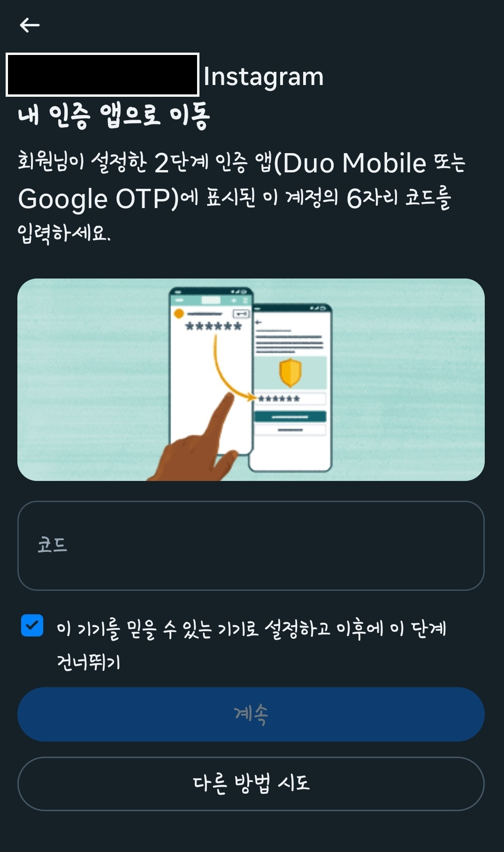Uncheck the trusted device checkbox
The height and width of the screenshot is (852, 504).
[32, 626]
